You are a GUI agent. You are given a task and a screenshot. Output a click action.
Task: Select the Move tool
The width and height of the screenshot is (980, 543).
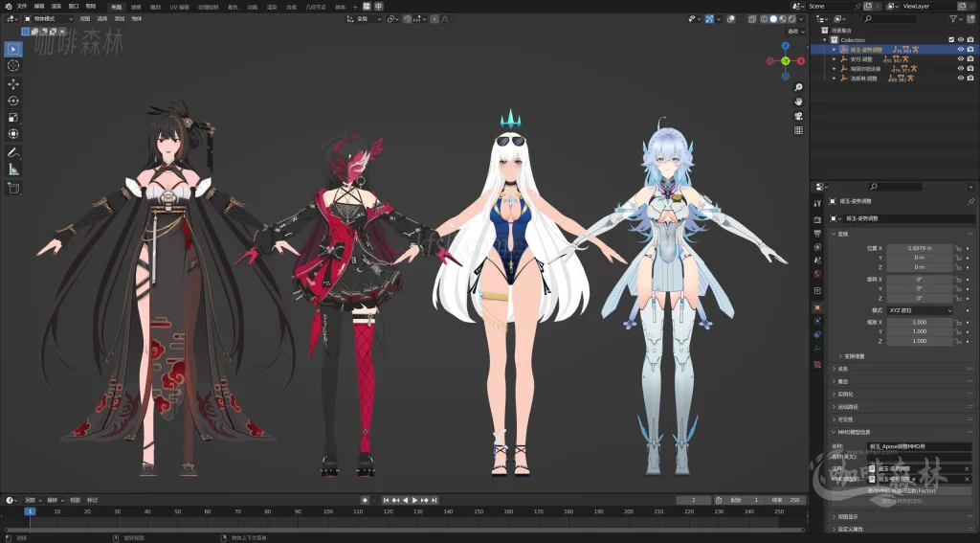(13, 84)
